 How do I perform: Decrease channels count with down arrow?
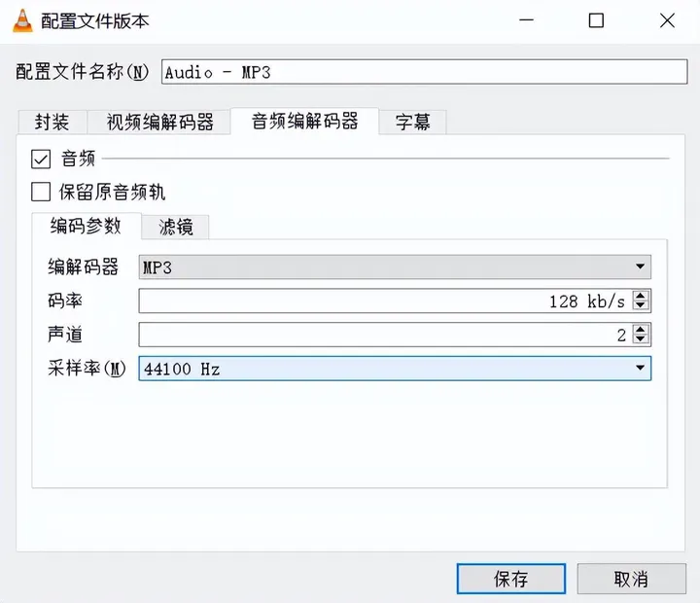tap(641, 339)
